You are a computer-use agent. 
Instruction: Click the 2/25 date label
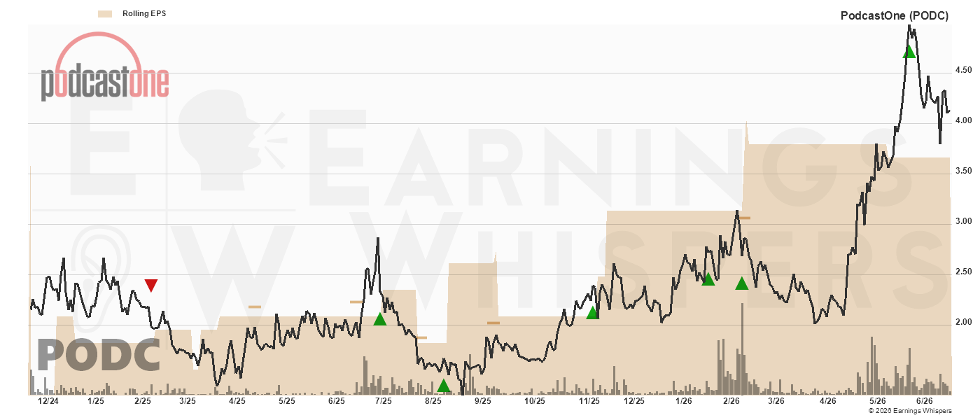click(x=142, y=401)
